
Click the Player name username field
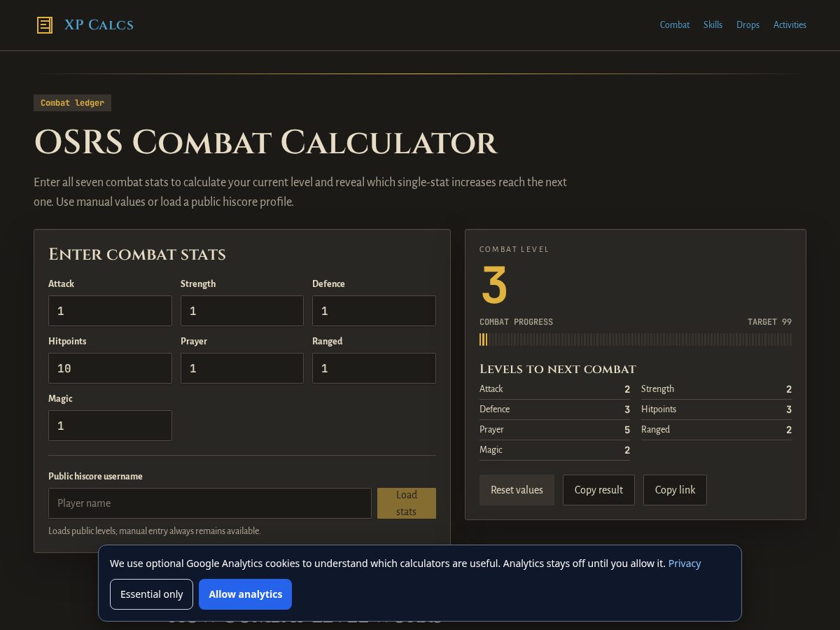click(210, 503)
